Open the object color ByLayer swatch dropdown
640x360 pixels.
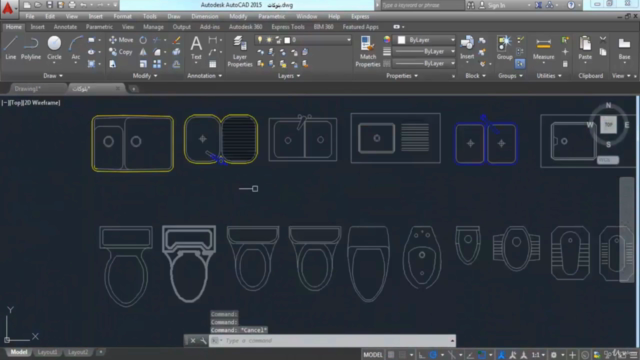click(424, 40)
